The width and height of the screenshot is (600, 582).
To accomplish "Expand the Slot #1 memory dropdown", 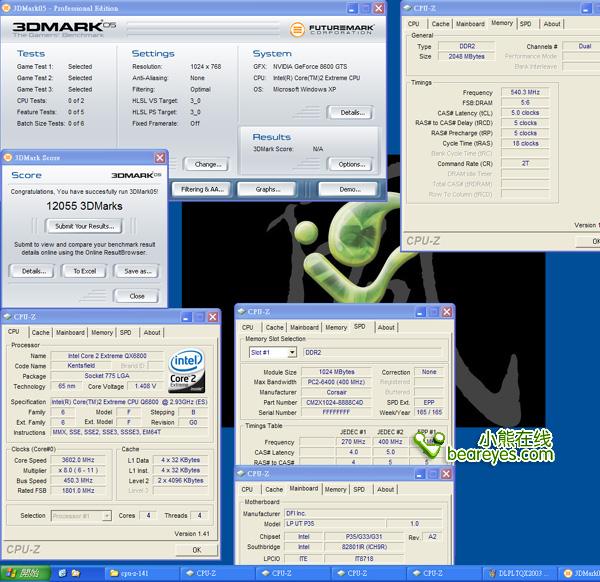I will (x=292, y=353).
